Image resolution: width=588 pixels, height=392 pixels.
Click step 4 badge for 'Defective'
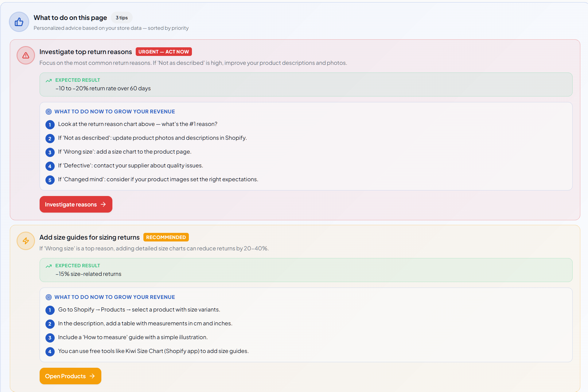coord(50,166)
